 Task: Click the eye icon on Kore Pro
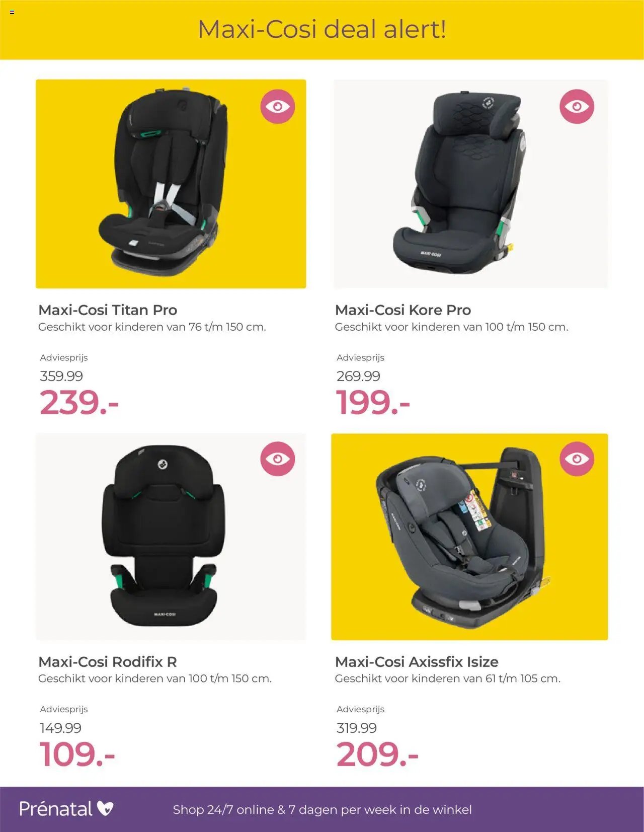point(577,107)
